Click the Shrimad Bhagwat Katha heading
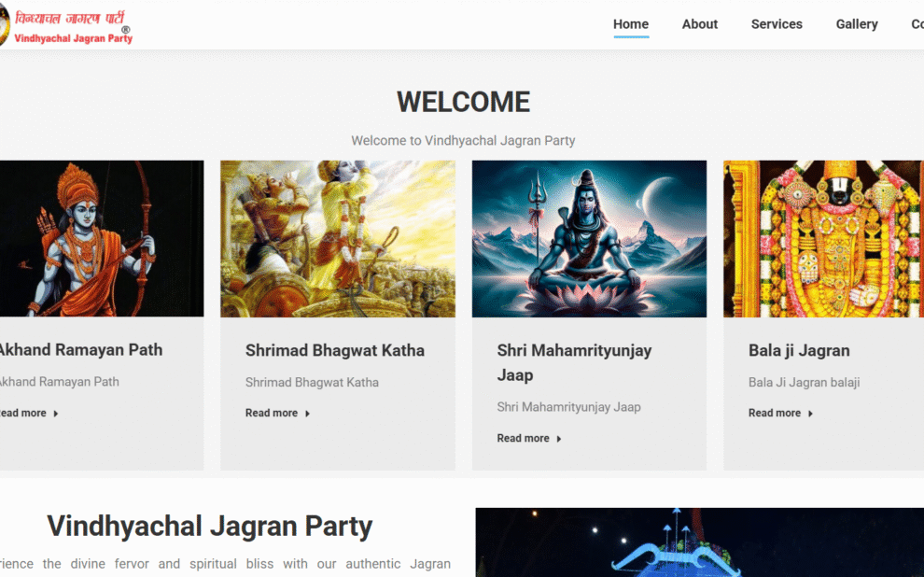Screen dimensions: 924x577 (335, 351)
